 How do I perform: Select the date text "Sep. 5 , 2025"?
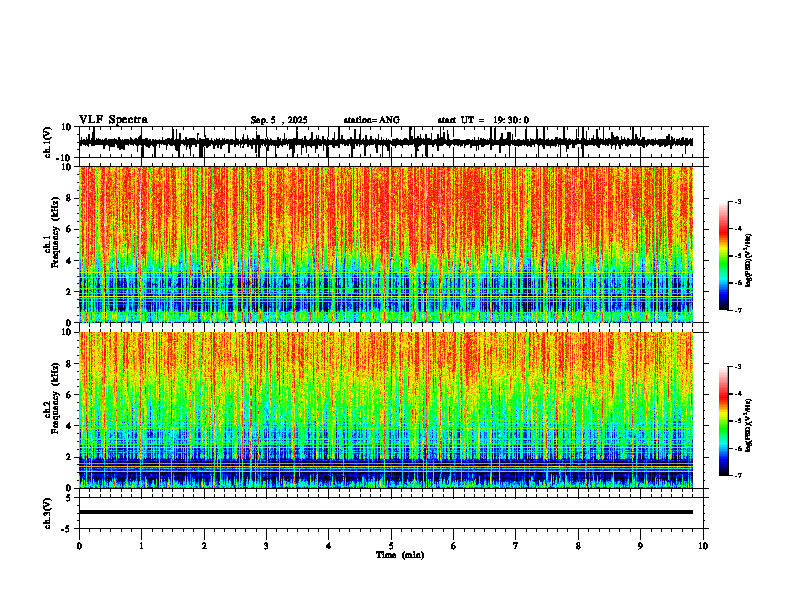279,120
